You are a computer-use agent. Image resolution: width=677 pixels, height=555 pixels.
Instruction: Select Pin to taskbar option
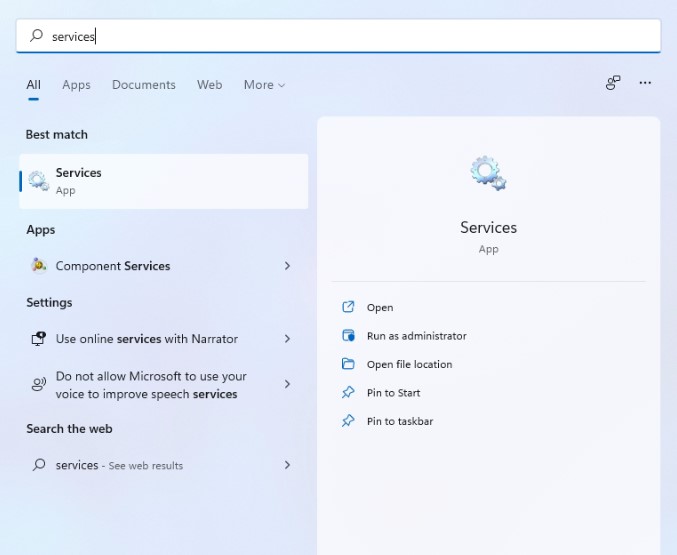tap(399, 421)
